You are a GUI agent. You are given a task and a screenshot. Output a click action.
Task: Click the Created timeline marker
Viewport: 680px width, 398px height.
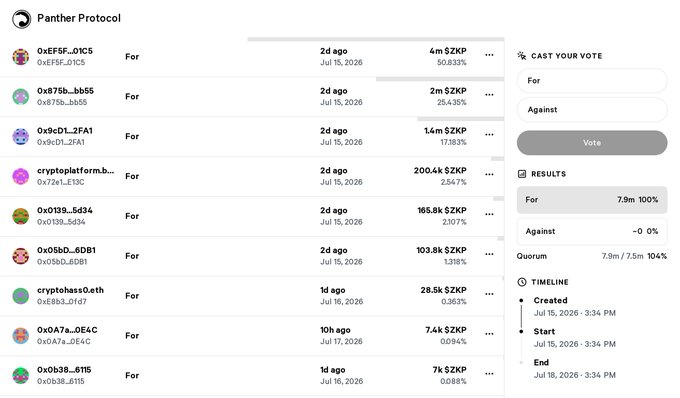click(521, 300)
